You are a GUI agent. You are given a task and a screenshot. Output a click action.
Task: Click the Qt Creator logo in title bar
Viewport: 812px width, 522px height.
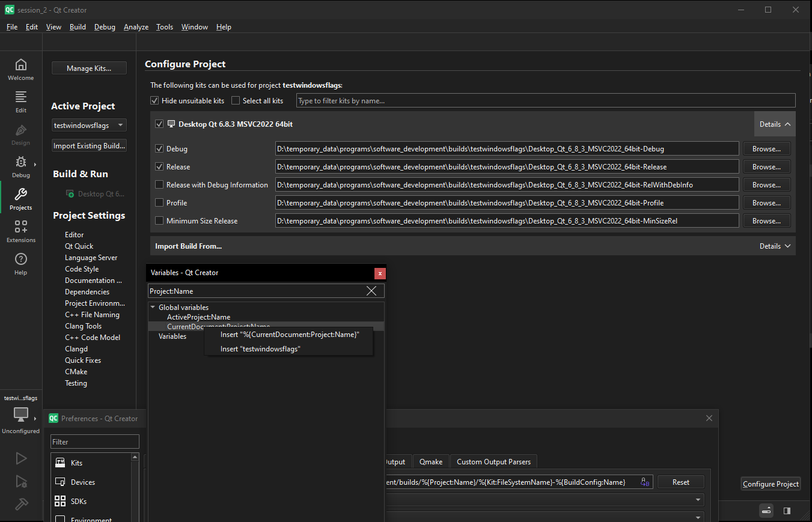click(9, 10)
